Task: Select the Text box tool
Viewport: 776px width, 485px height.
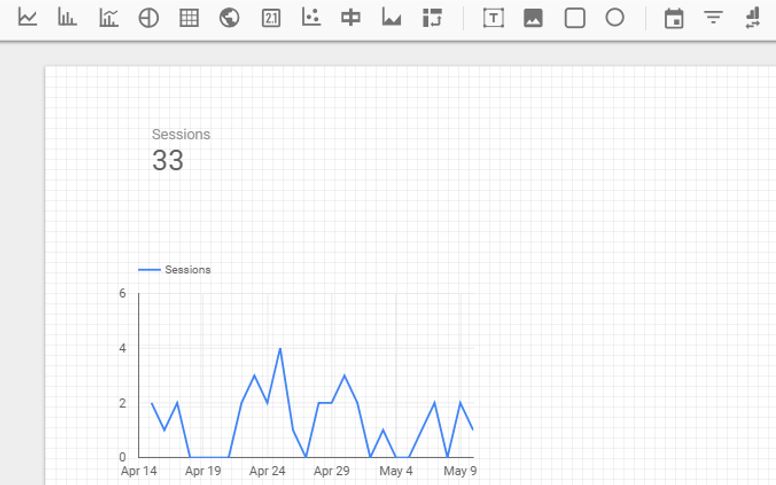Action: click(x=493, y=18)
